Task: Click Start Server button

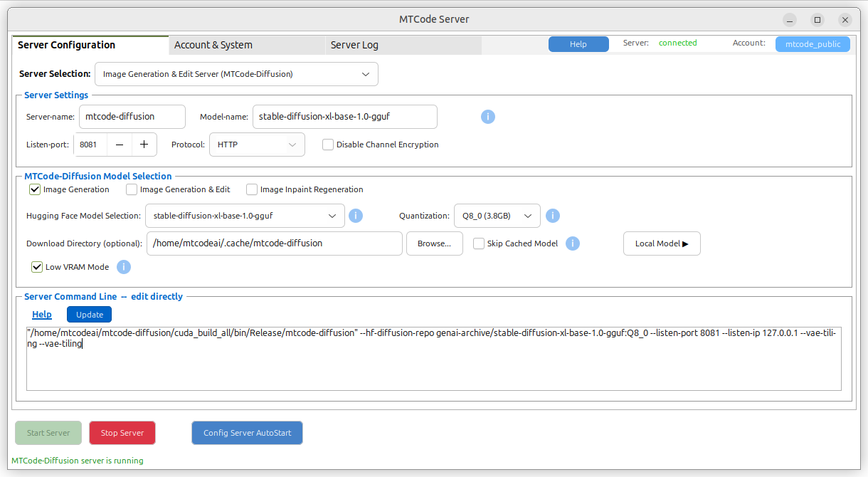Action: click(48, 433)
